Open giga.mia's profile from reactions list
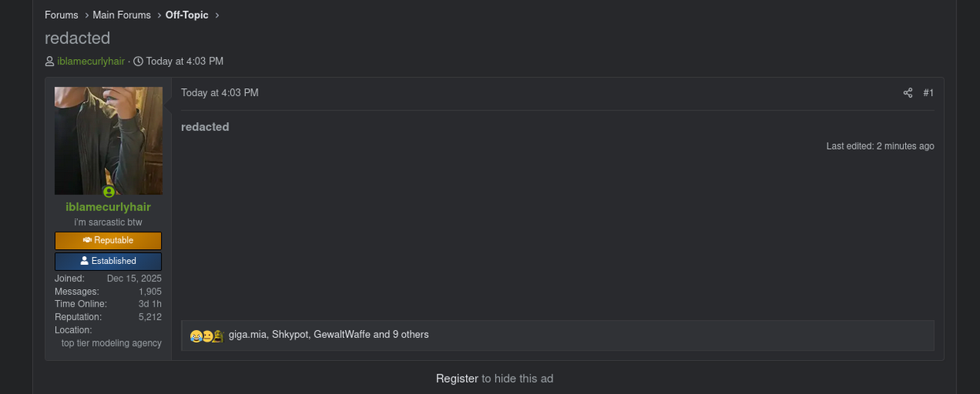Image resolution: width=980 pixels, height=394 pixels. click(x=248, y=335)
